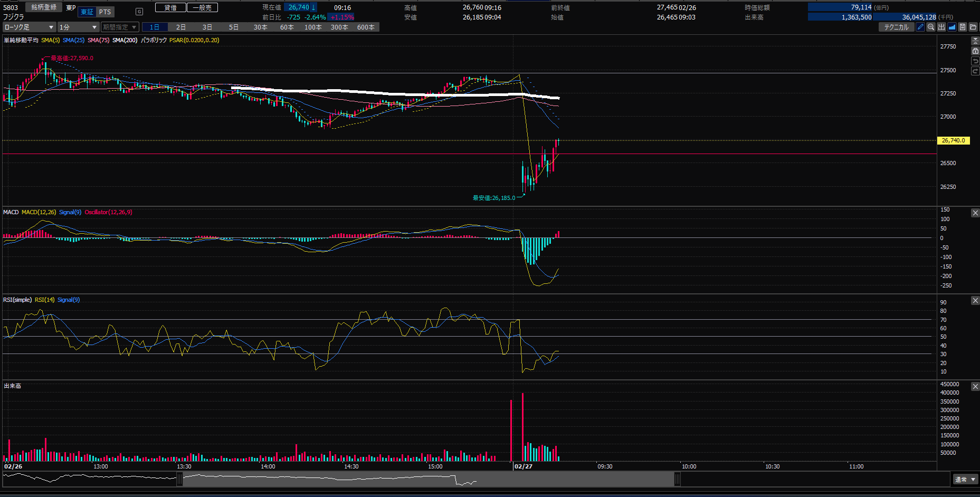The width and height of the screenshot is (980, 497).
Task: Click the 銘柄登録 button
Action: click(x=44, y=7)
